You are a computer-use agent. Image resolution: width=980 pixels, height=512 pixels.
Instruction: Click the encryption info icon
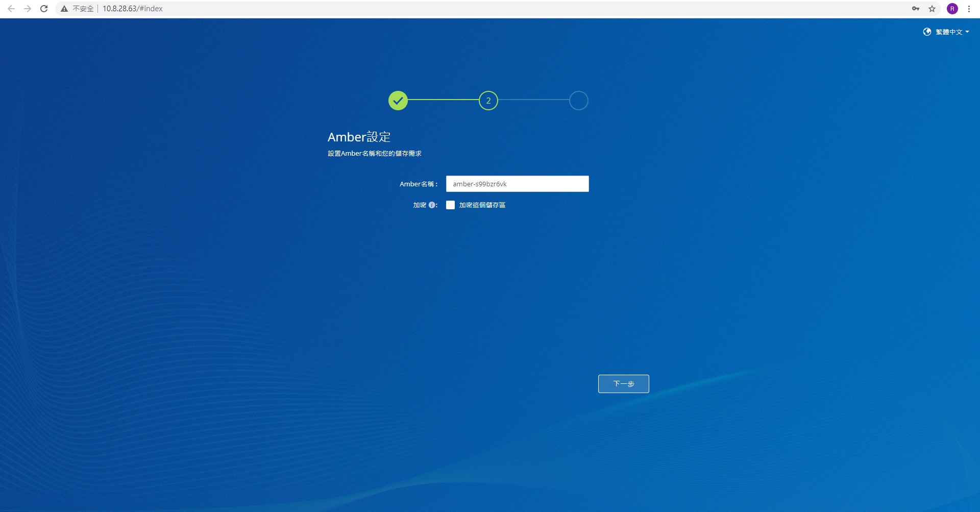pyautogui.click(x=432, y=205)
